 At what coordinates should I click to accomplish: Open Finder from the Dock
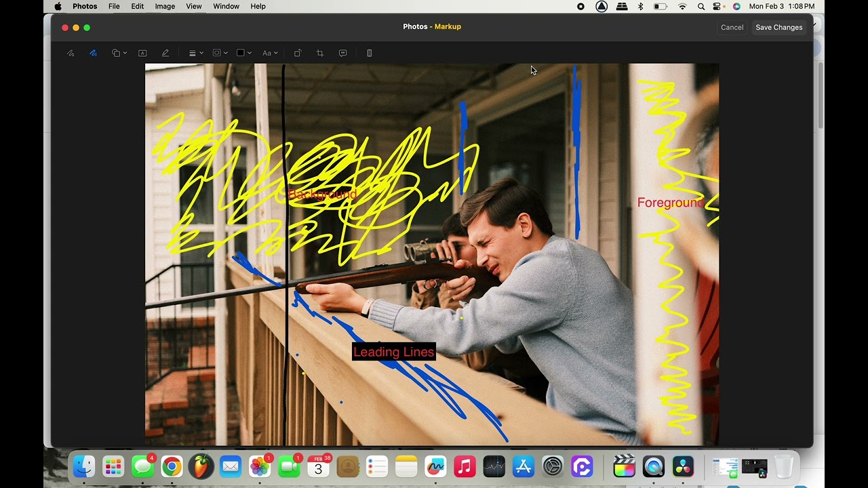[84, 466]
